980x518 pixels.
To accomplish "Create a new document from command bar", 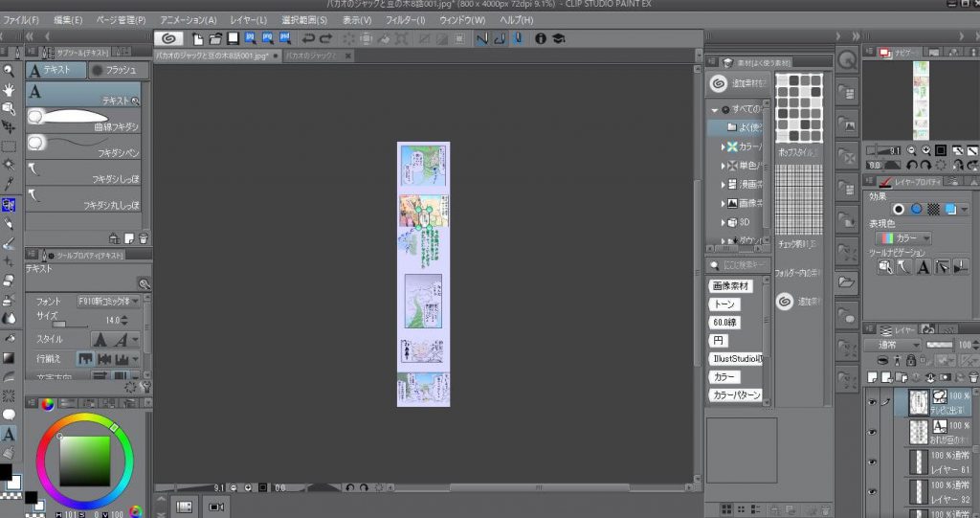I will (197, 39).
